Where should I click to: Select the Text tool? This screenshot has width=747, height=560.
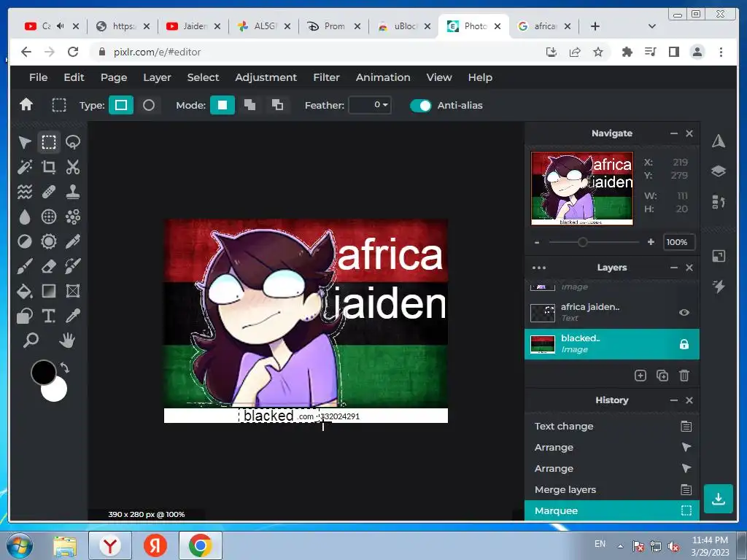coord(49,316)
